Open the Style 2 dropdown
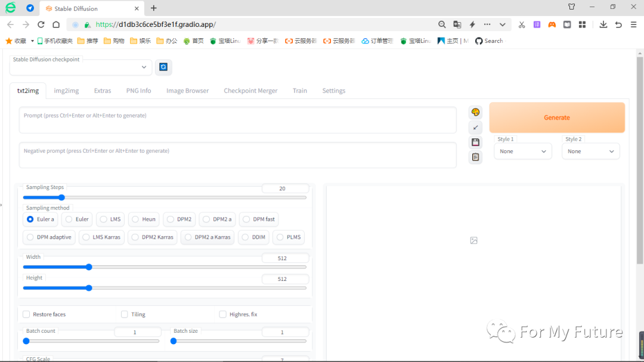 [x=590, y=151]
